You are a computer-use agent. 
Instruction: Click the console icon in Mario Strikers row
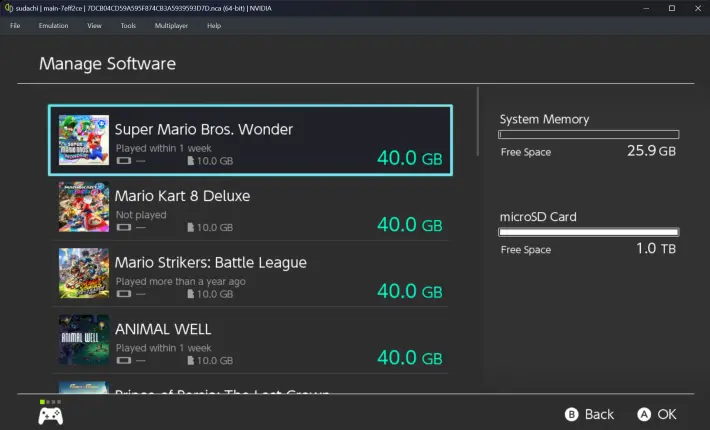pos(124,294)
